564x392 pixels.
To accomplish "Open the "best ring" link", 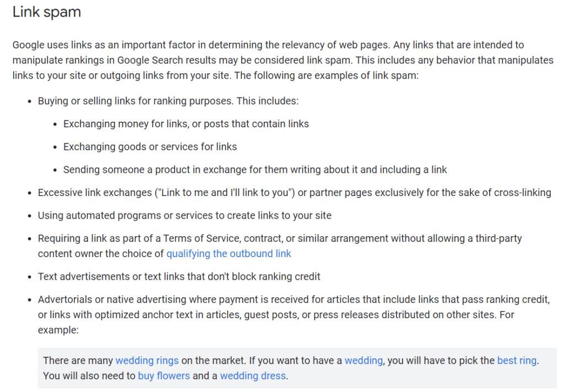I will 517,361.
